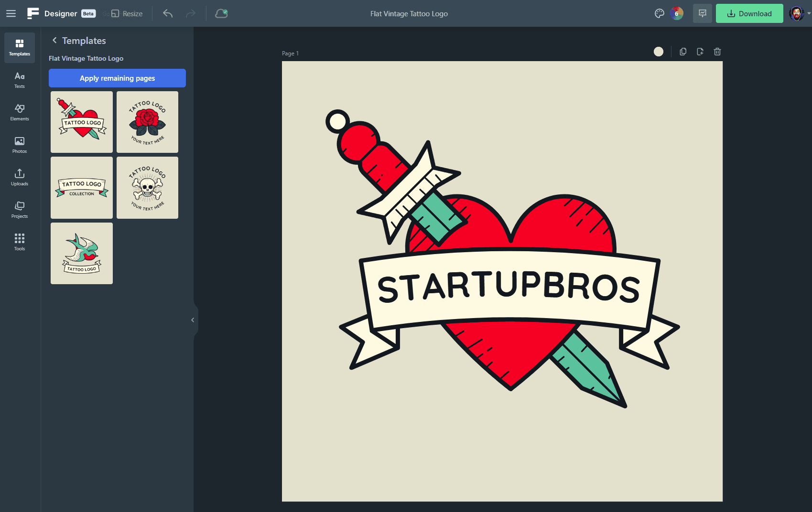Click the cloud save status icon
This screenshot has width=812, height=512.
click(221, 13)
